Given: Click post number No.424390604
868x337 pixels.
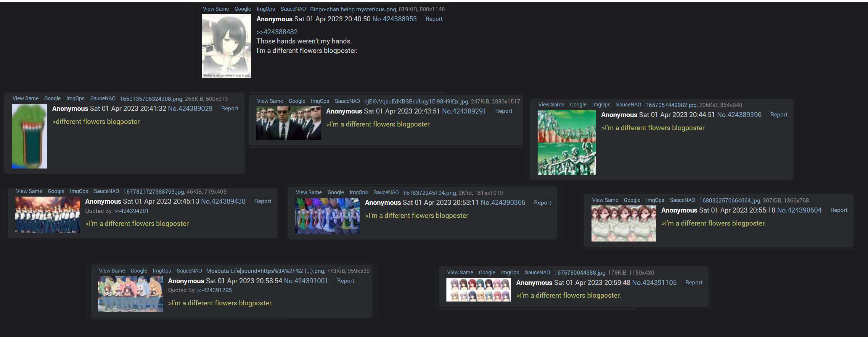Looking at the screenshot, I should (799, 210).
